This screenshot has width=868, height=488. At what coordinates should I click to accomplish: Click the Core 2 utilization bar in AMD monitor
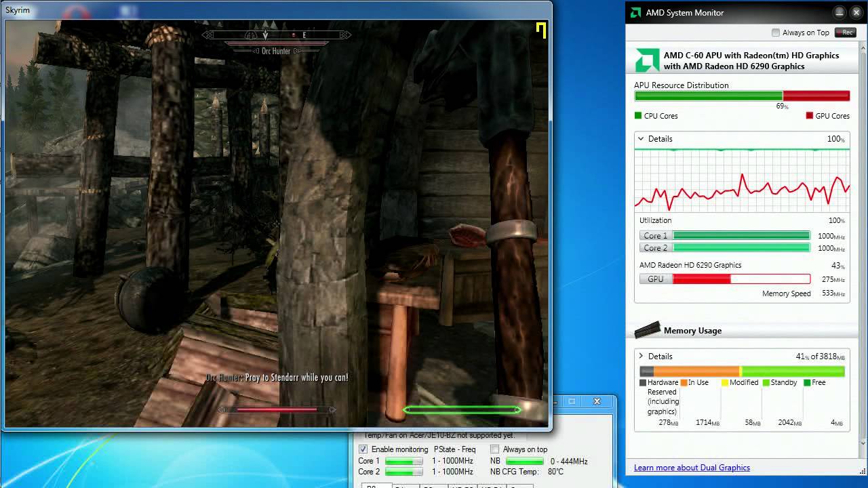point(741,248)
